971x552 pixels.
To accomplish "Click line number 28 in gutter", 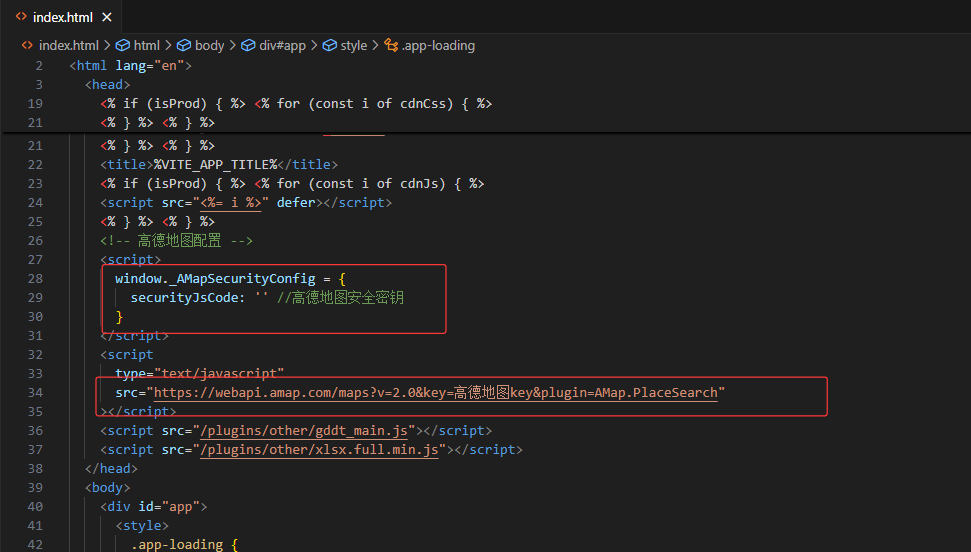I will tap(35, 279).
